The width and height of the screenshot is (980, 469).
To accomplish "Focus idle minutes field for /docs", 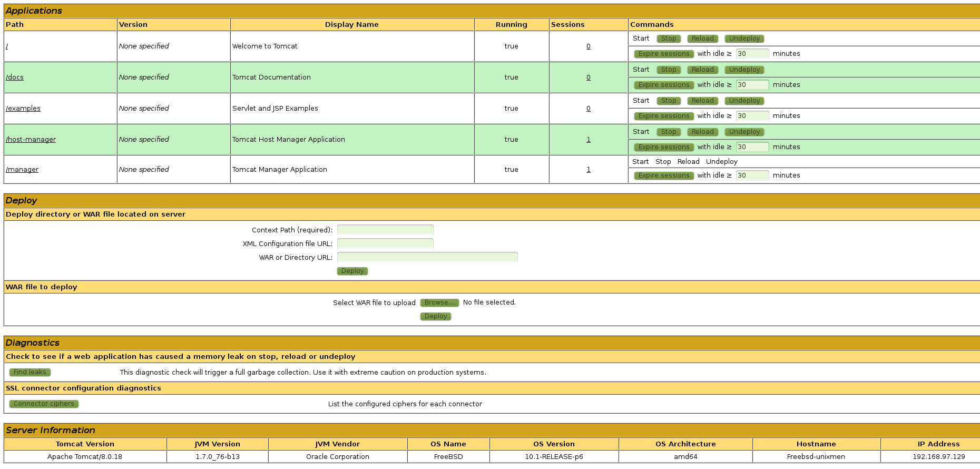I will point(752,85).
